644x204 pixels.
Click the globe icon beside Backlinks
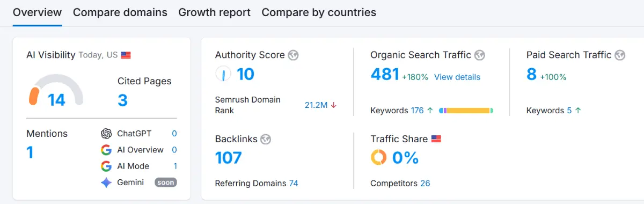click(x=266, y=139)
